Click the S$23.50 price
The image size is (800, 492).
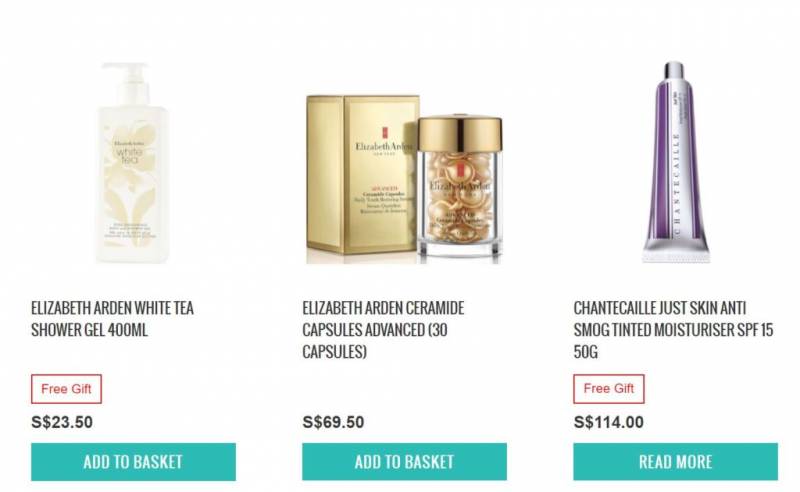(x=62, y=422)
